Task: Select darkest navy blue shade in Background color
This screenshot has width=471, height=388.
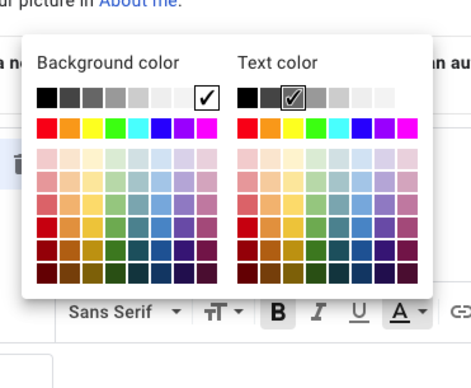Action: point(161,273)
